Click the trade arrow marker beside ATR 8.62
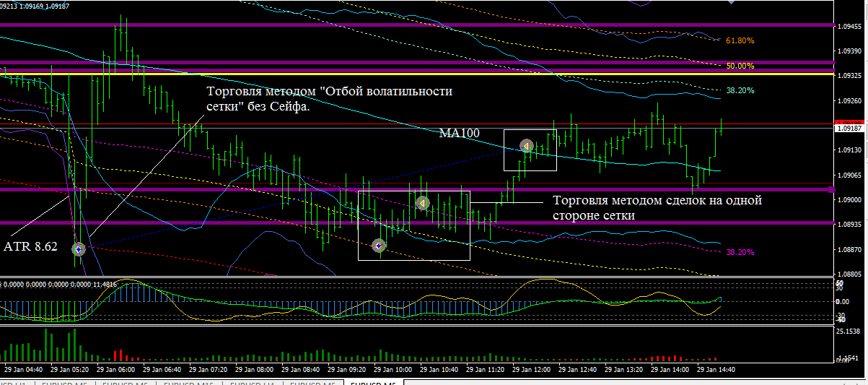Viewport: 868px width, 385px height. [x=79, y=249]
